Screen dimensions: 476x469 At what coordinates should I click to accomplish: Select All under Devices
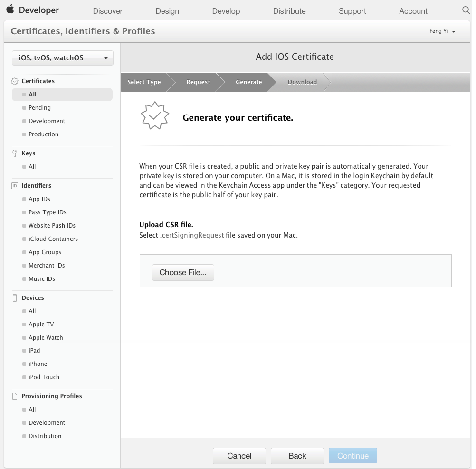tap(32, 311)
